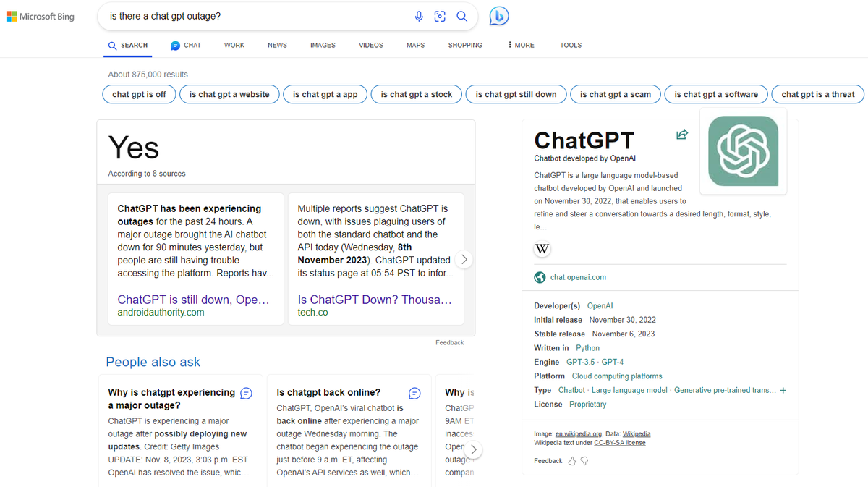Open visual search using the camera icon

click(440, 16)
